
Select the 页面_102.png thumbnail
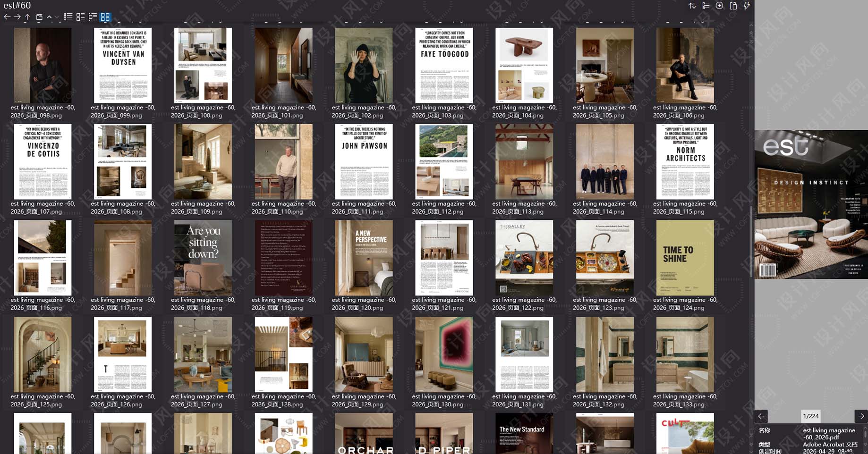pyautogui.click(x=364, y=65)
